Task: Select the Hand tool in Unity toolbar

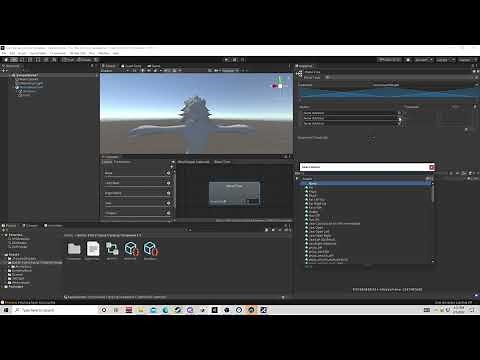Action: [6, 60]
